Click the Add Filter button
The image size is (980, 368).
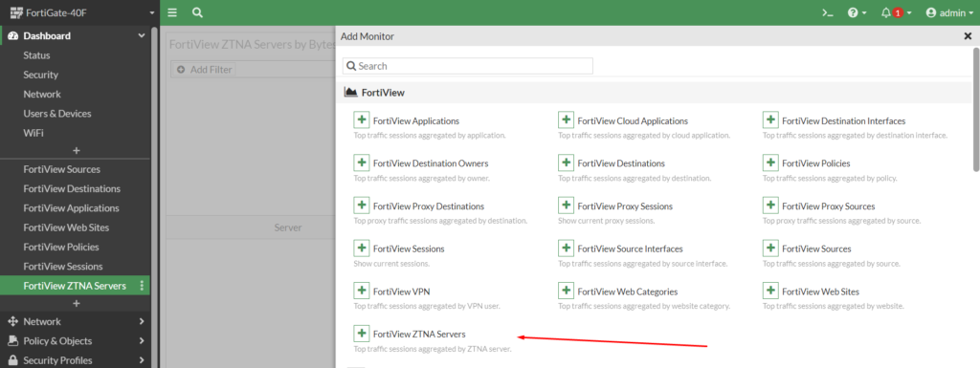(x=205, y=69)
